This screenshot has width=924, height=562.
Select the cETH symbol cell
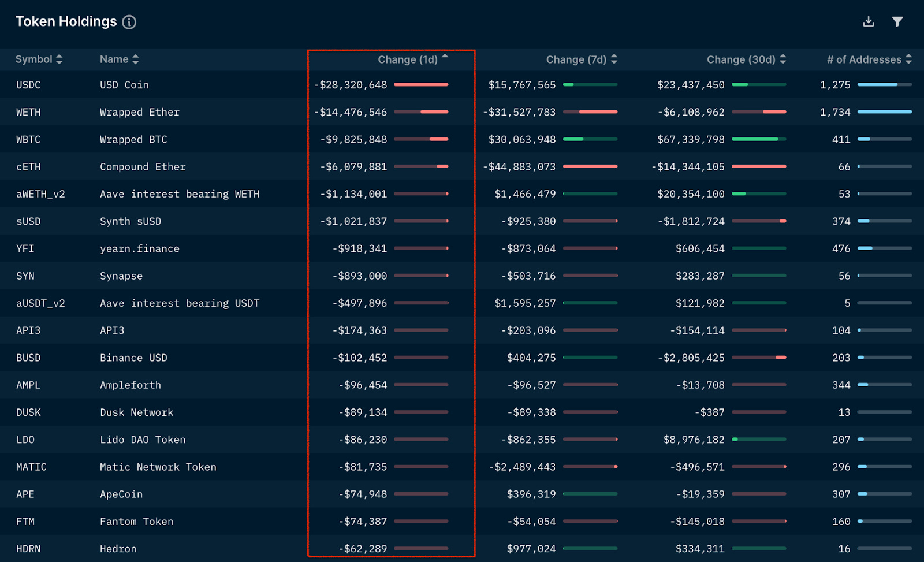tap(28, 167)
